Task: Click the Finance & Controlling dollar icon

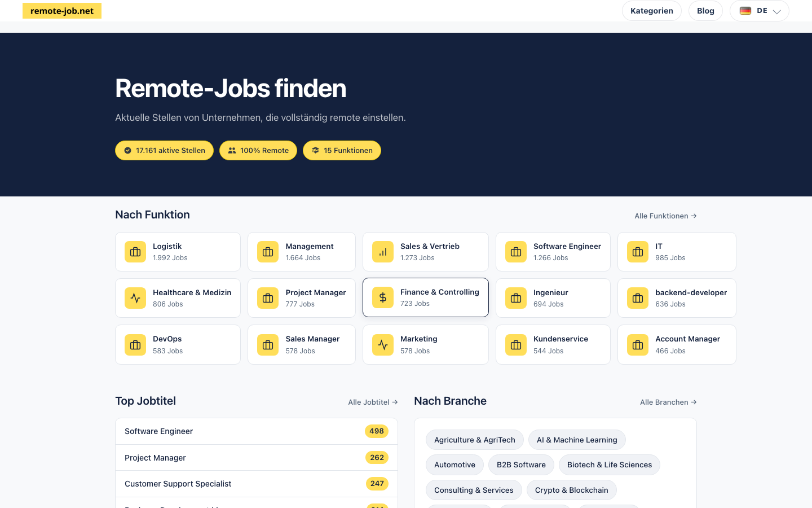Action: (x=383, y=297)
